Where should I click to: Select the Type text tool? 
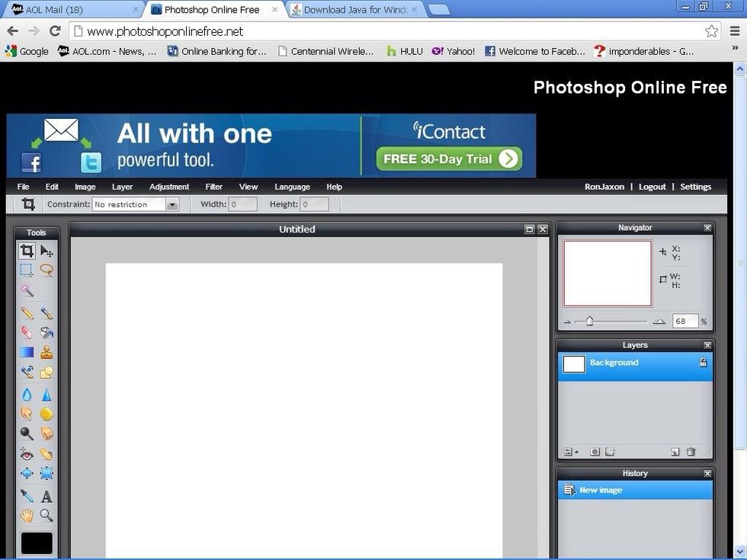[x=46, y=496]
